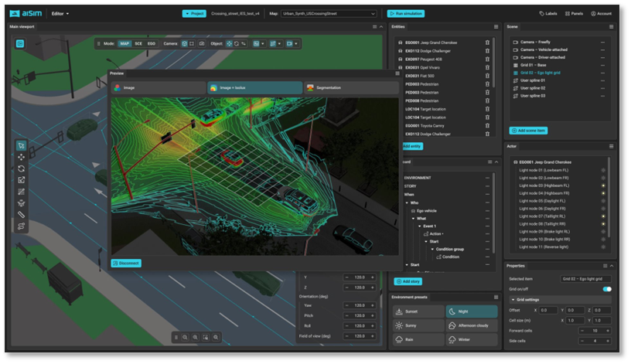Viewport: 631px width, 364px height.
Task: Open options for Camera - Freefly scene item
Action: pyautogui.click(x=602, y=43)
